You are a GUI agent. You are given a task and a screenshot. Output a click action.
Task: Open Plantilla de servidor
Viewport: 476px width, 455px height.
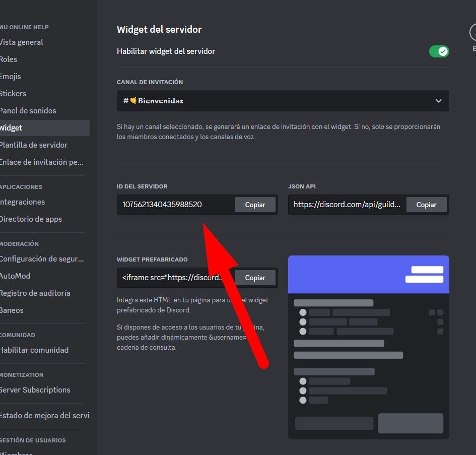pyautogui.click(x=33, y=145)
